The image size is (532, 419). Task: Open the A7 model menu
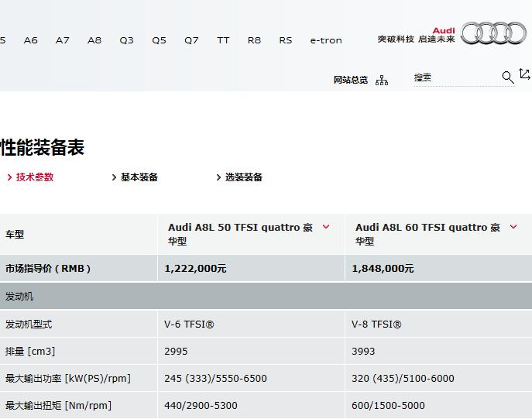click(63, 40)
